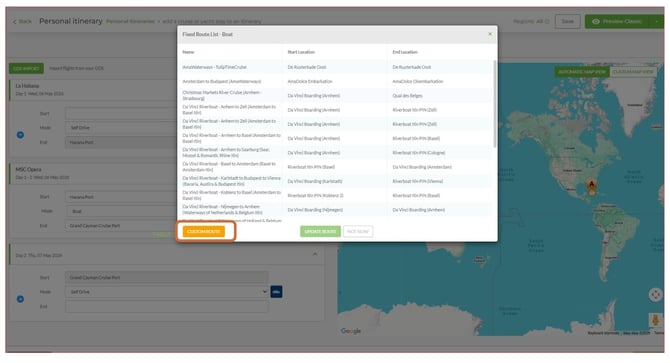Select the Christmas Markets River Cruise row
The height and width of the screenshot is (363, 670).
pos(335,96)
